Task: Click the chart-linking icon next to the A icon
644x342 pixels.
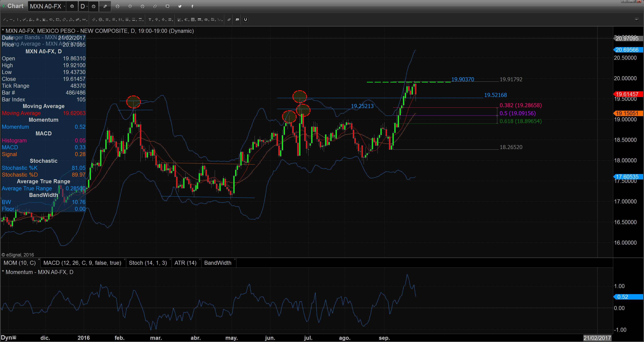Action: (155, 6)
